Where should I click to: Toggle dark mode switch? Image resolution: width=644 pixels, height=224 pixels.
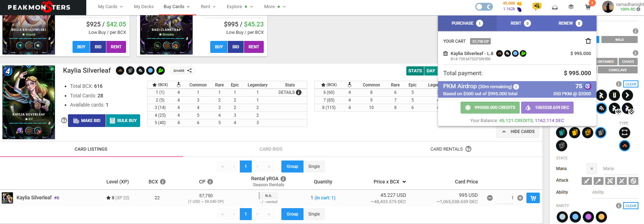pyautogui.click(x=484, y=7)
